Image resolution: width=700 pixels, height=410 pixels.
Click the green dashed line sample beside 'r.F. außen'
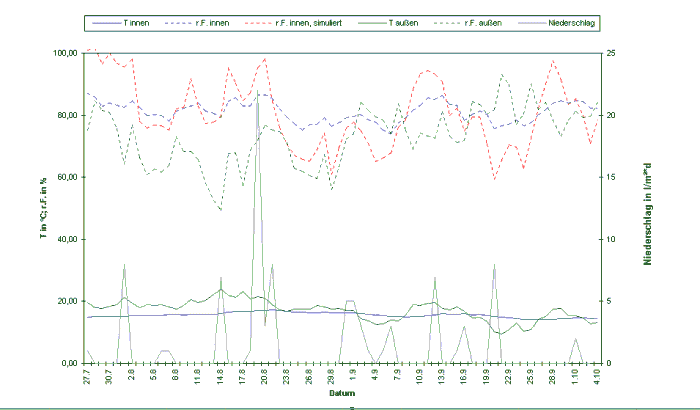(447, 23)
